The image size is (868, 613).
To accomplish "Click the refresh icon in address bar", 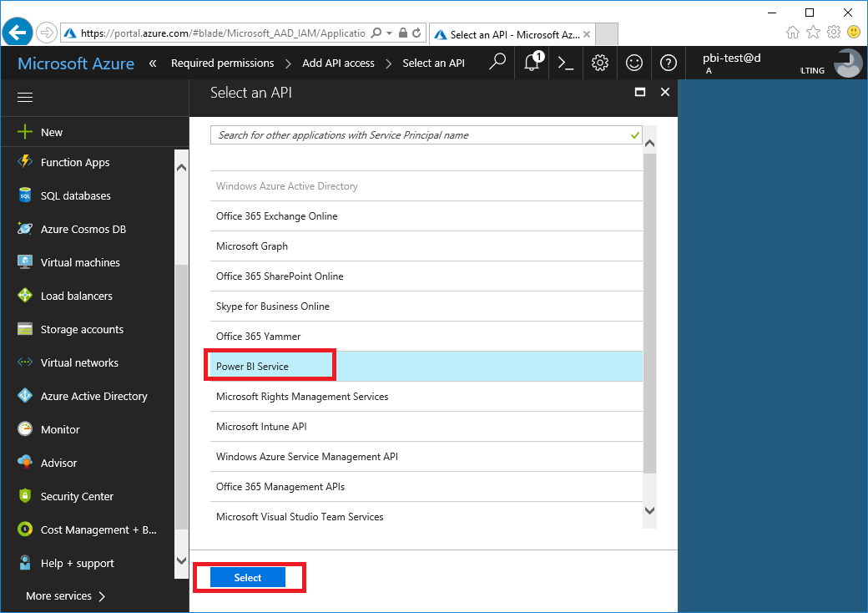I will click(416, 33).
